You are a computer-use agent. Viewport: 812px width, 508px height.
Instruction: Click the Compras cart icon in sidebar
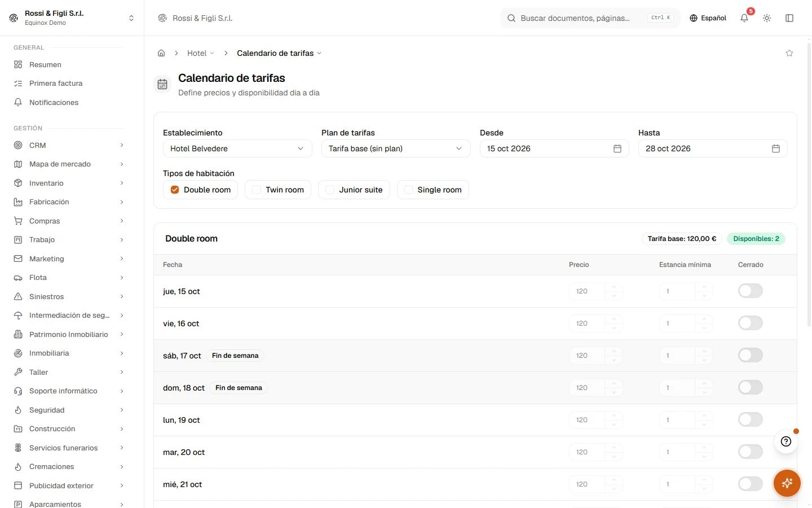click(x=18, y=221)
